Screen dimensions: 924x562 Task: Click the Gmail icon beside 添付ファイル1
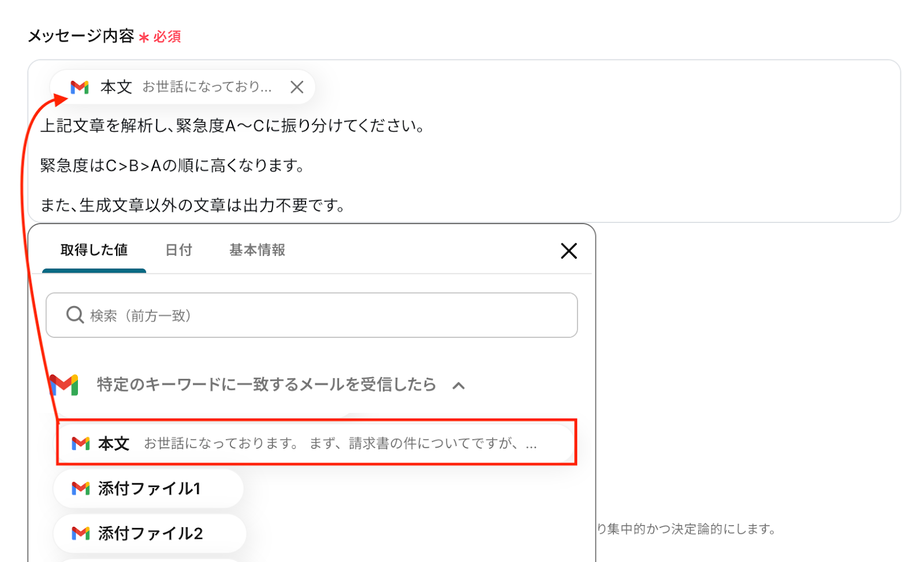tap(81, 489)
